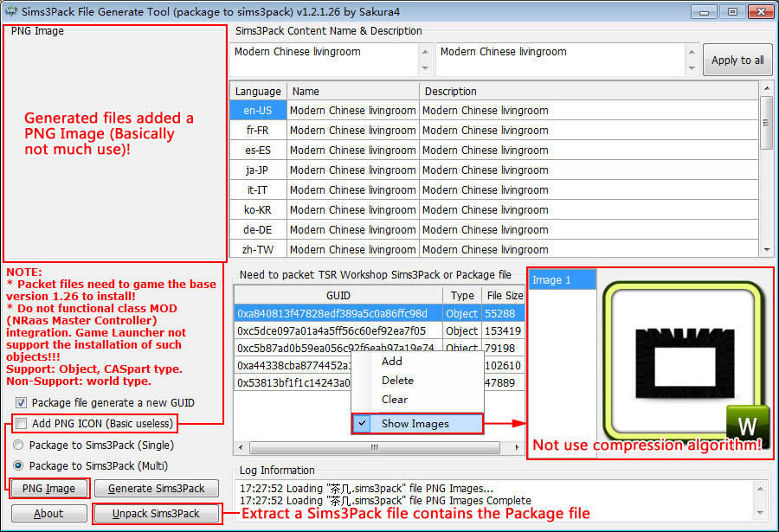The width and height of the screenshot is (779, 532).
Task: Click log information scrollbar up arrow
Action: point(760,488)
